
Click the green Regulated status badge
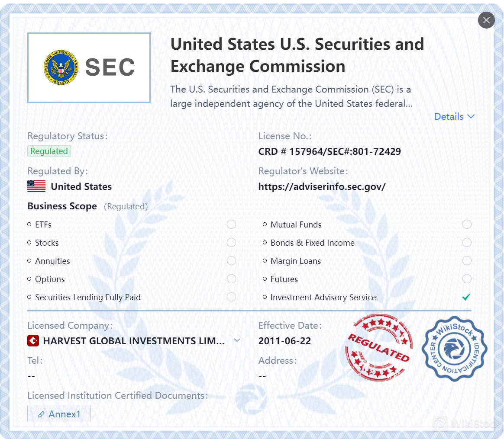point(49,151)
